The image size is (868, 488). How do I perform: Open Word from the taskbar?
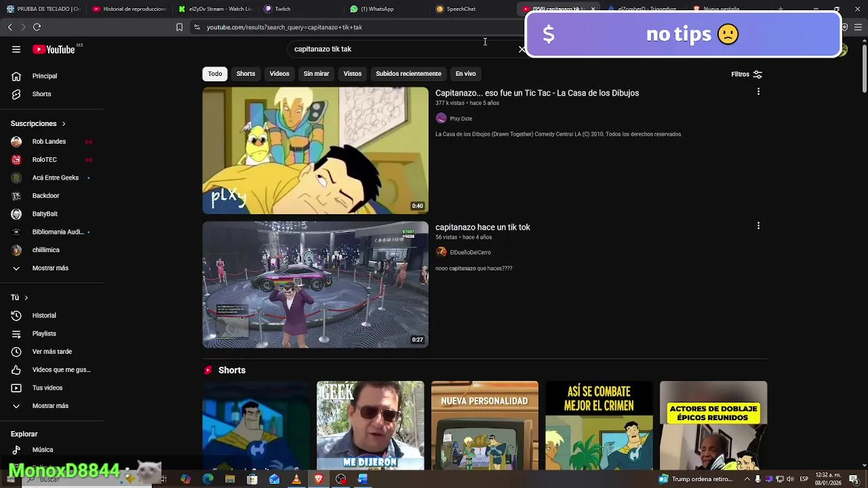pyautogui.click(x=363, y=479)
